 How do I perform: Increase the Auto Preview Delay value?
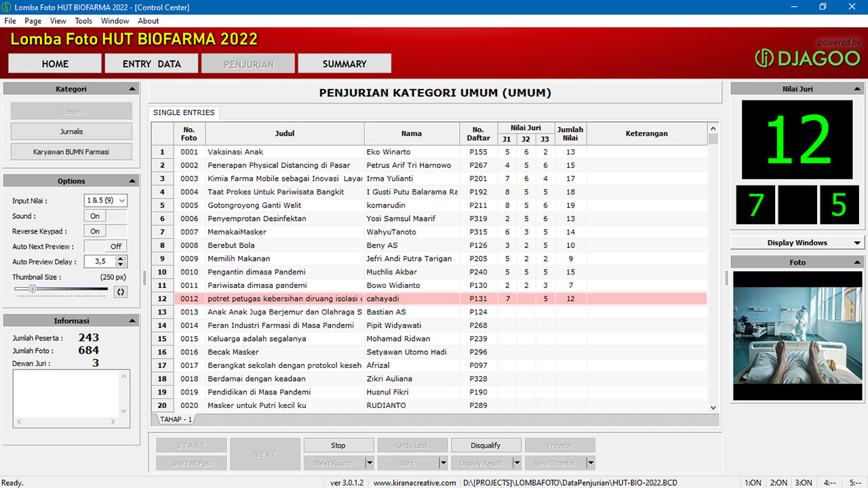pyautogui.click(x=121, y=258)
